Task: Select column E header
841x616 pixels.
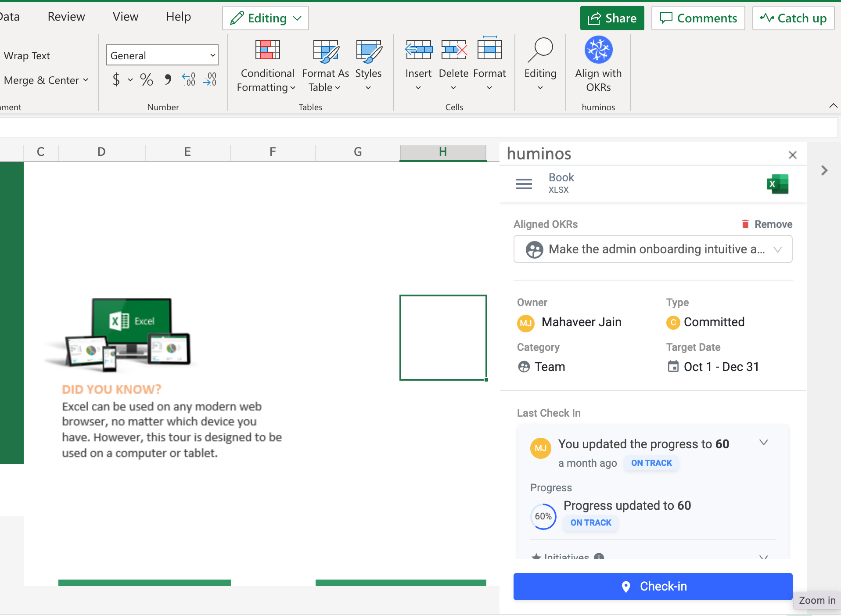Action: (x=187, y=152)
